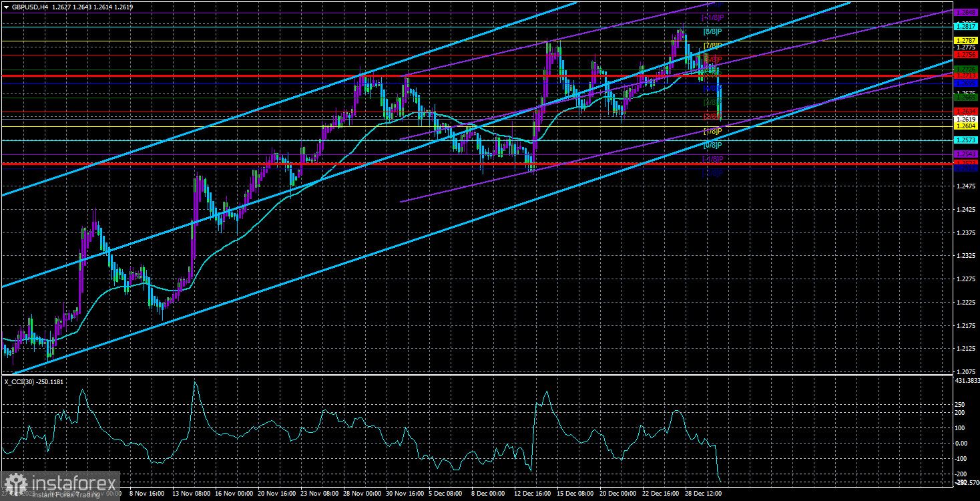Click the 1.2075 price scale value
This screenshot has height=501, width=980.
(x=966, y=371)
